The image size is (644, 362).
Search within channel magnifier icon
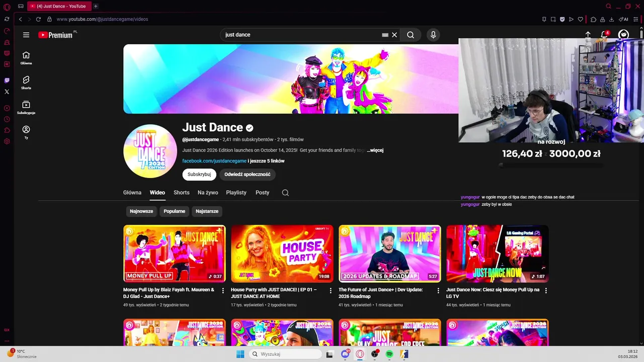pos(285,193)
